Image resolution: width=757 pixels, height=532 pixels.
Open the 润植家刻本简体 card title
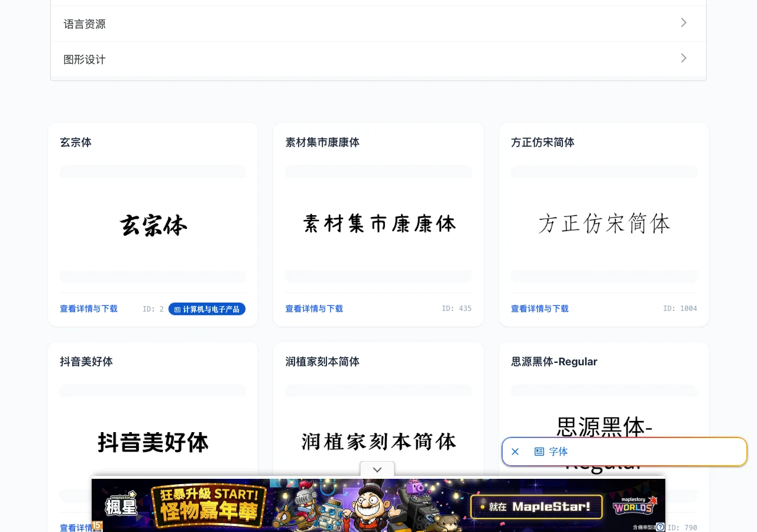pos(322,362)
